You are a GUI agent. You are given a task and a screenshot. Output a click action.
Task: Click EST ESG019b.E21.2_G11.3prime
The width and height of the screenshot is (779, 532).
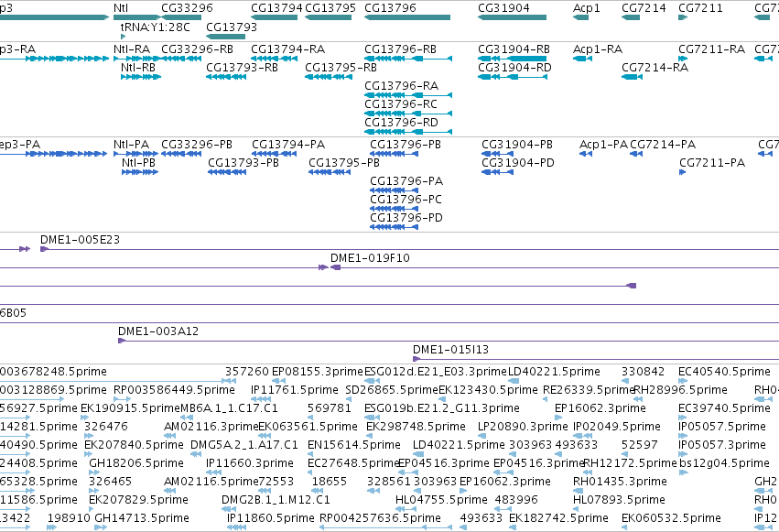(441, 408)
